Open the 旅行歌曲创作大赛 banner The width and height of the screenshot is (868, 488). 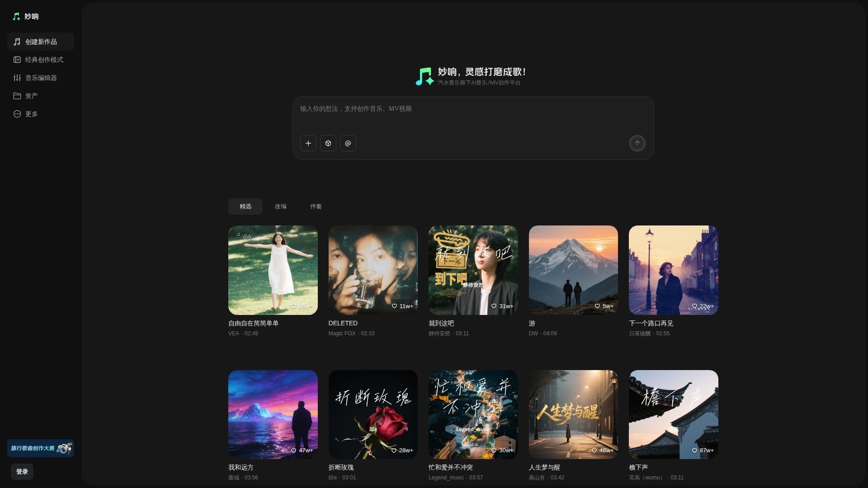(41, 448)
